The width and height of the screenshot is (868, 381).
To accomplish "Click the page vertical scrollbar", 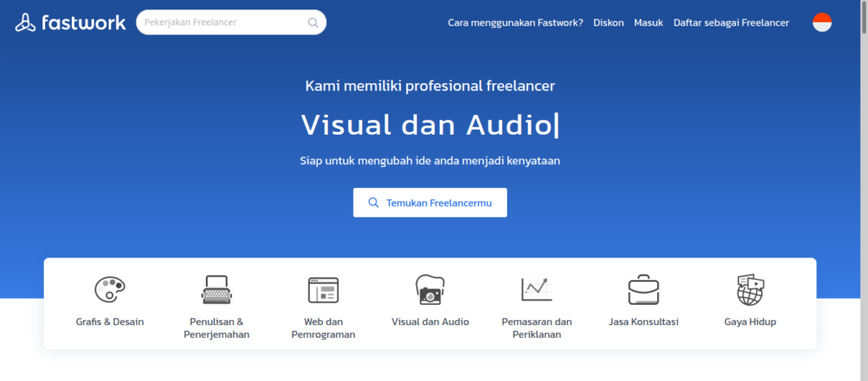I will 864,190.
